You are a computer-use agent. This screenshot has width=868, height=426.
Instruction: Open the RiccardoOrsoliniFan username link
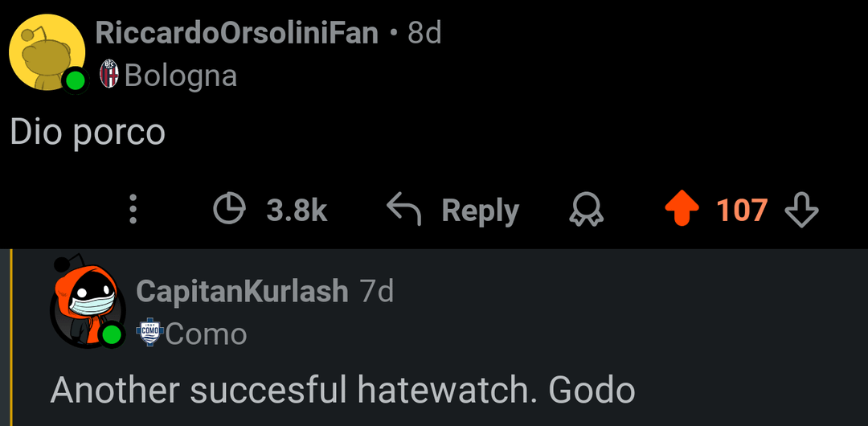pyautogui.click(x=236, y=33)
